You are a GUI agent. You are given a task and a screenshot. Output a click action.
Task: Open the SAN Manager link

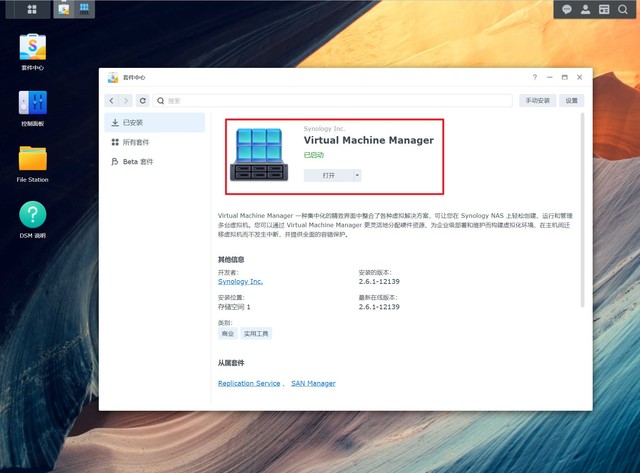(313, 383)
